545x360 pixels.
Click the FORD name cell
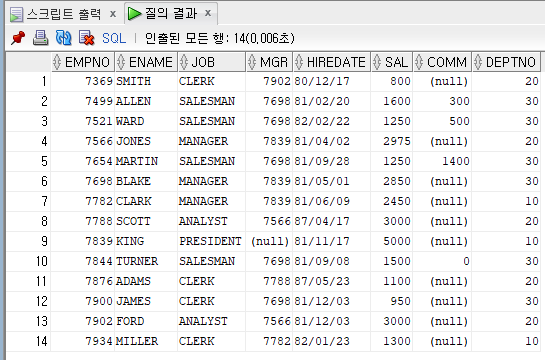[x=146, y=321]
